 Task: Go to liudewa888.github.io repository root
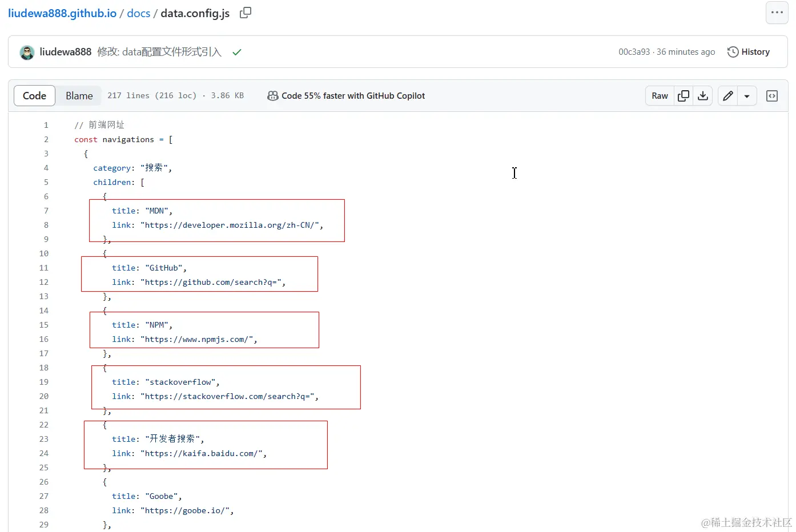point(62,13)
